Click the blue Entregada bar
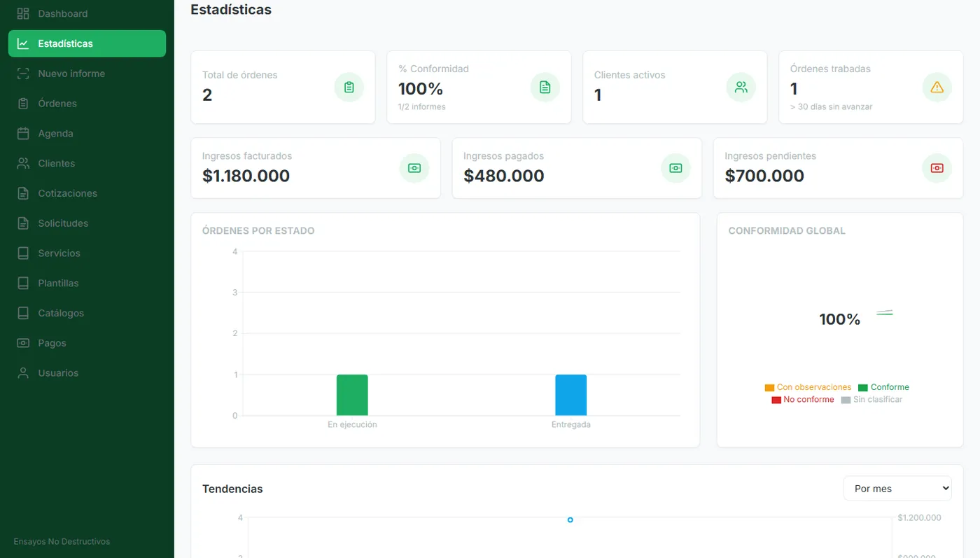This screenshot has width=980, height=558. coord(571,395)
